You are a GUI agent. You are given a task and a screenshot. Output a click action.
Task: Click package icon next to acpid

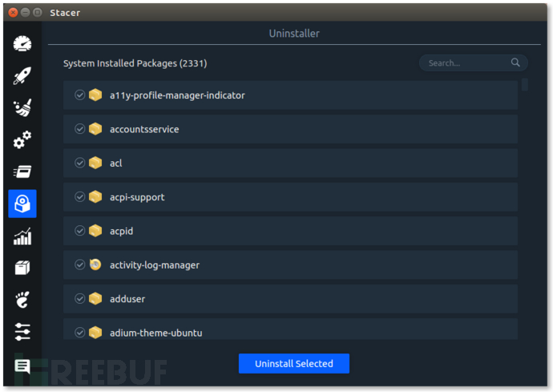[x=95, y=231]
